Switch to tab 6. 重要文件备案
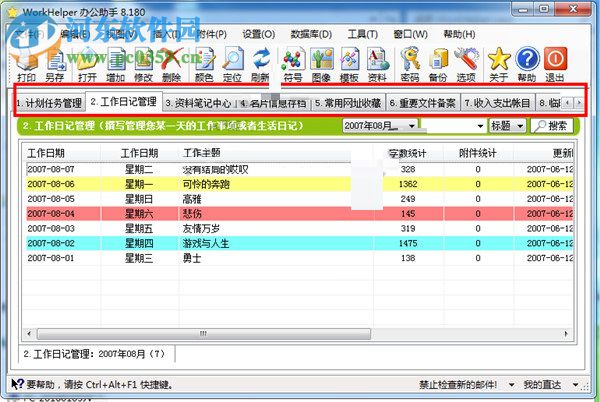Screen dimensions: 600x402 [x=422, y=103]
